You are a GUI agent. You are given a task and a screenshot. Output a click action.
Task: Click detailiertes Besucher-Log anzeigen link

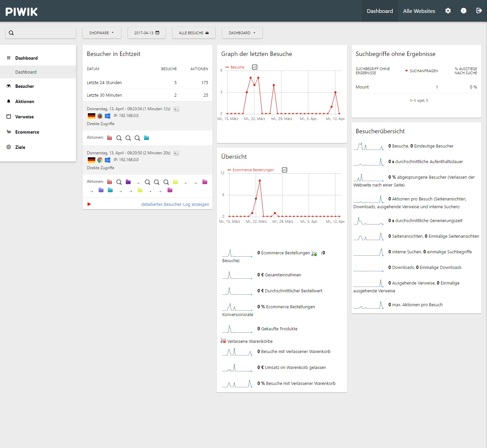pos(175,204)
